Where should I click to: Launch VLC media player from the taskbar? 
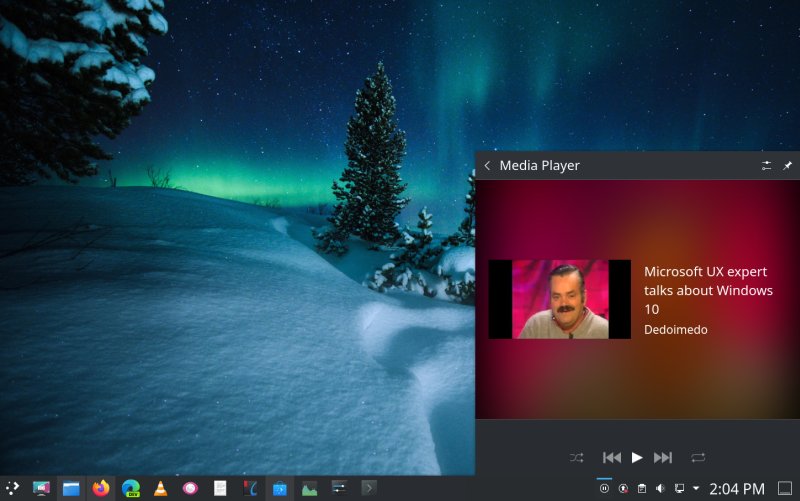160,488
